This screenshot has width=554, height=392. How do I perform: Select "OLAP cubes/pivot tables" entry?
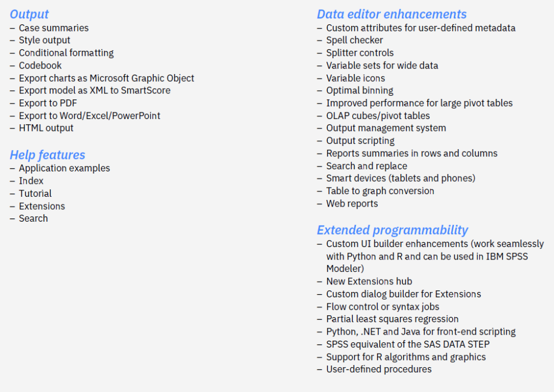click(x=378, y=116)
